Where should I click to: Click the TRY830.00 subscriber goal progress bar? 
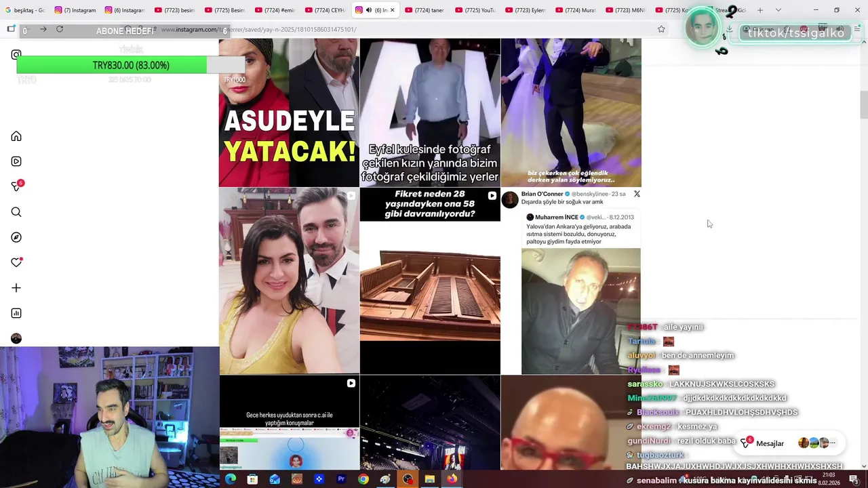tap(131, 65)
